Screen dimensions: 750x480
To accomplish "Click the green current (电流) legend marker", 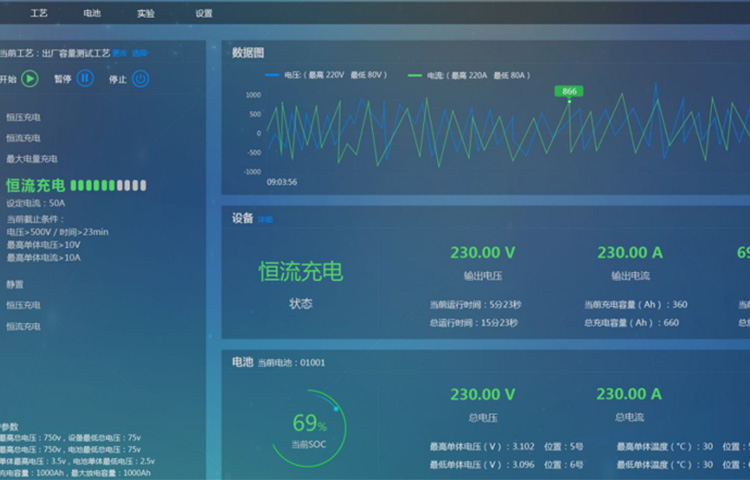I will [414, 75].
